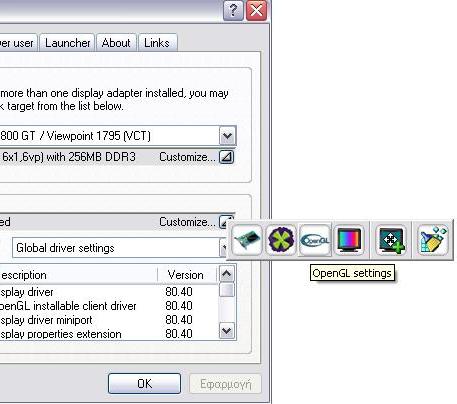Click the purple-green clover icon in popup toolbar
The width and height of the screenshot is (457, 404).
pos(281,240)
